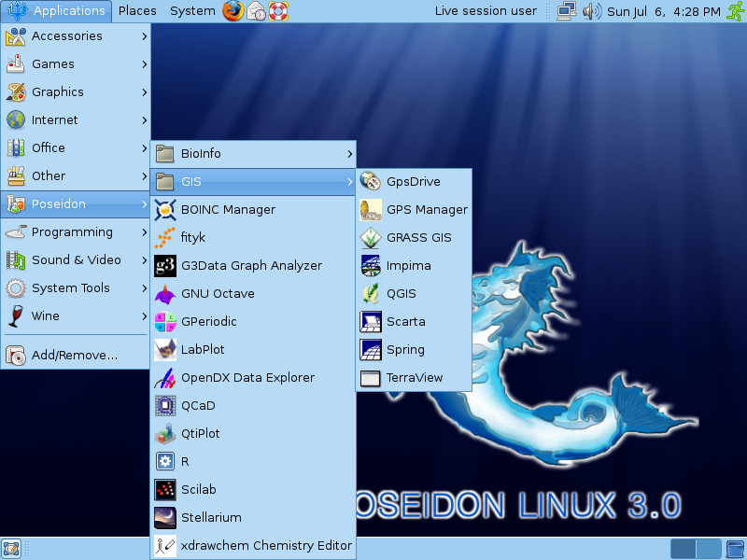Launch R statistics program
Screen dimensions: 747x560
click(x=253, y=462)
